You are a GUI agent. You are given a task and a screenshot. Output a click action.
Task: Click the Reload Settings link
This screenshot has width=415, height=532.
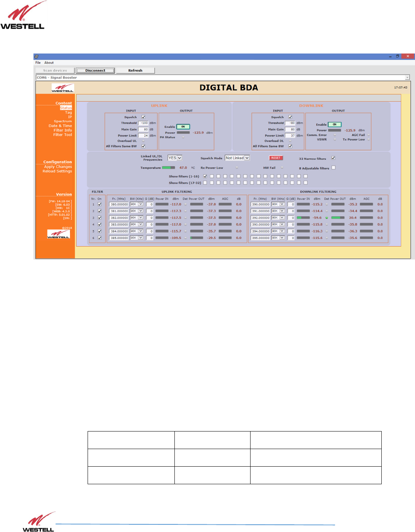pos(57,171)
